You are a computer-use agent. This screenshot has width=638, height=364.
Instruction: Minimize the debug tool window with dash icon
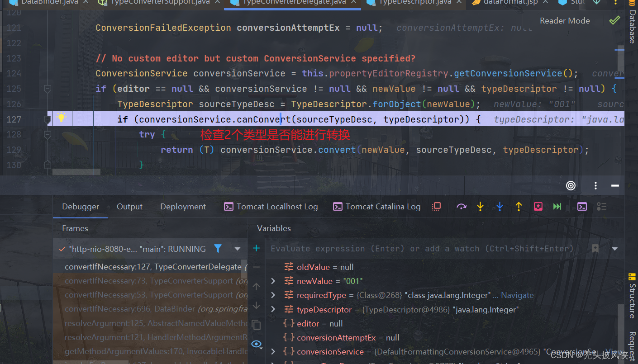tap(615, 185)
